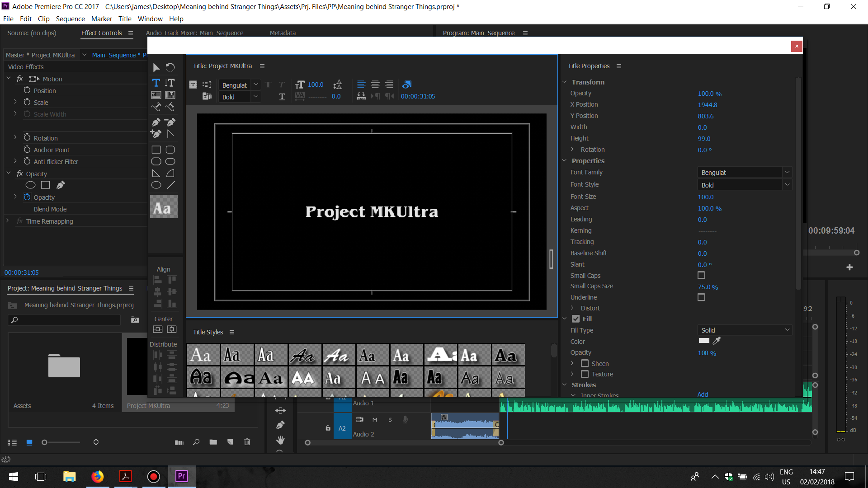Open the Fill Type Solid dropdown
The height and width of the screenshot is (488, 868).
coord(744,330)
